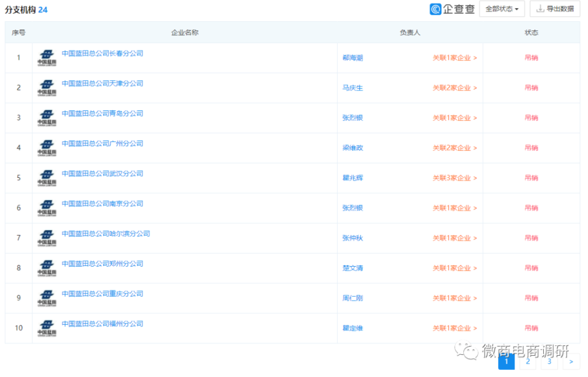Open the 全部状态 status filter dropdown

click(x=502, y=9)
